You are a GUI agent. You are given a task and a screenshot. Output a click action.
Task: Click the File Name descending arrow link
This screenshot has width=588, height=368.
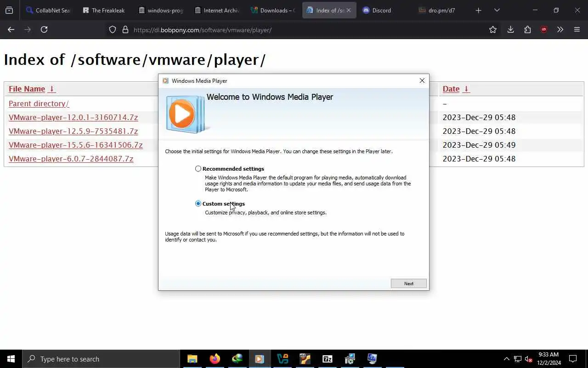pos(51,89)
